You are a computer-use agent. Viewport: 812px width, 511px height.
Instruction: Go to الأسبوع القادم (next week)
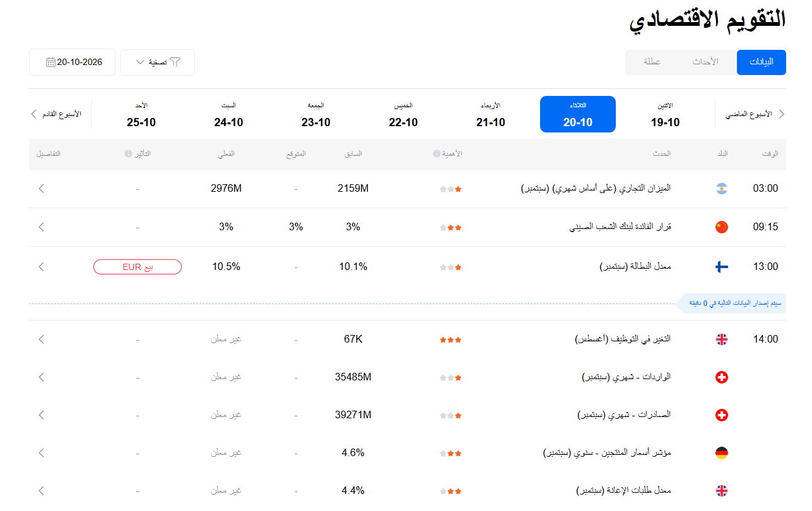[x=57, y=114]
